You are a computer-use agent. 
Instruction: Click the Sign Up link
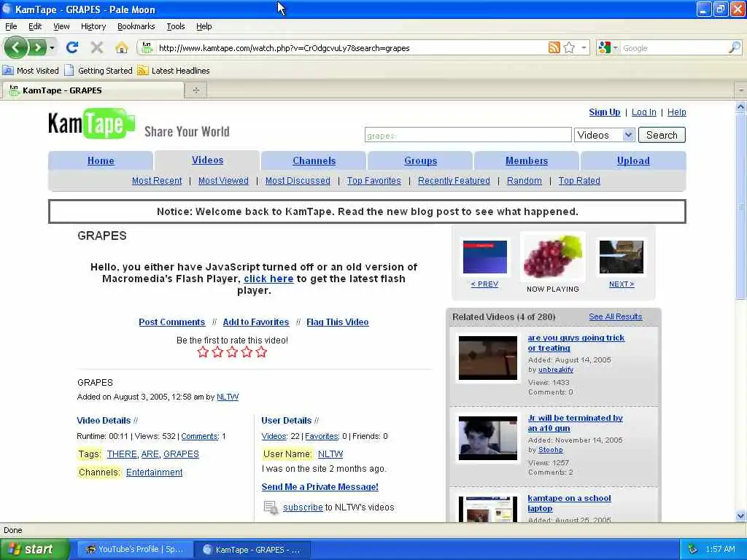point(604,112)
